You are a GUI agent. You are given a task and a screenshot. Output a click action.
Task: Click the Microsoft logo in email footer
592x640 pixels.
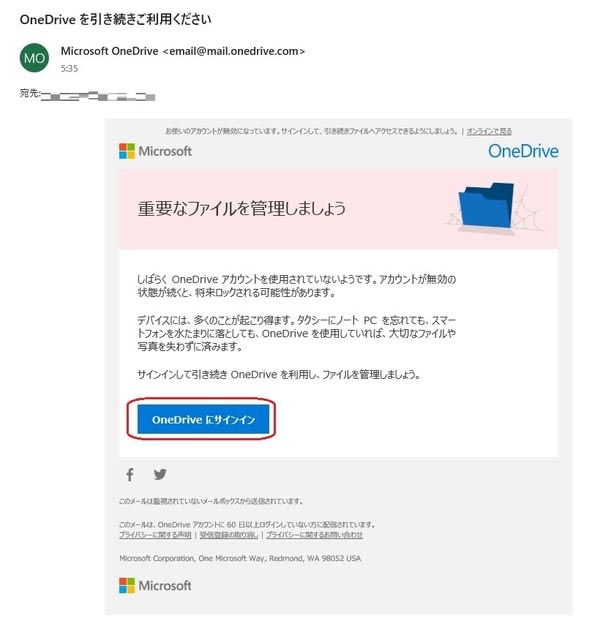coord(155,585)
